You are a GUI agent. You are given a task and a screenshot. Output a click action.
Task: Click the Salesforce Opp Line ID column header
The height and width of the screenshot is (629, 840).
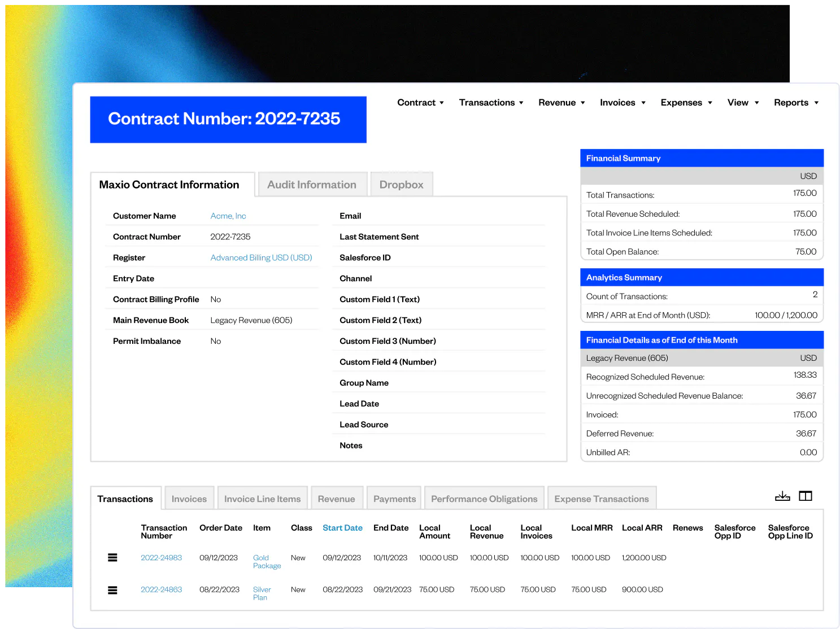(x=790, y=532)
